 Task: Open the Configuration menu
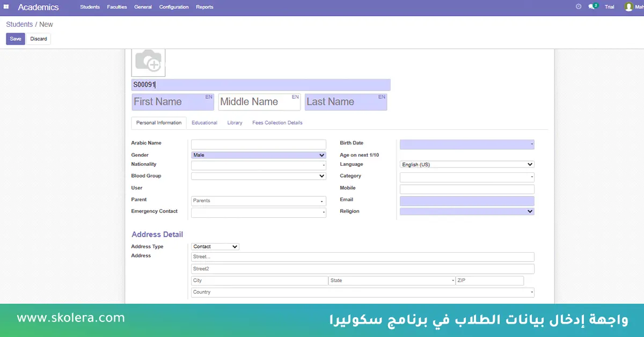[174, 7]
